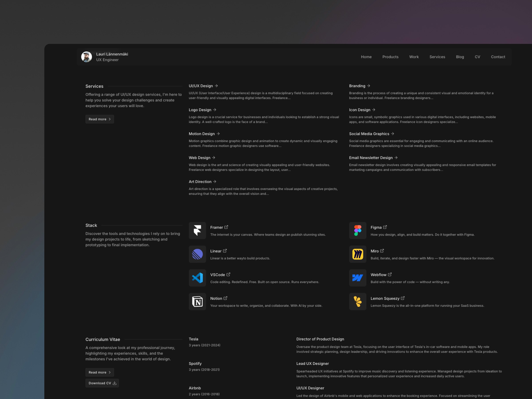Click the arrow icon beside Art Direction

(215, 181)
